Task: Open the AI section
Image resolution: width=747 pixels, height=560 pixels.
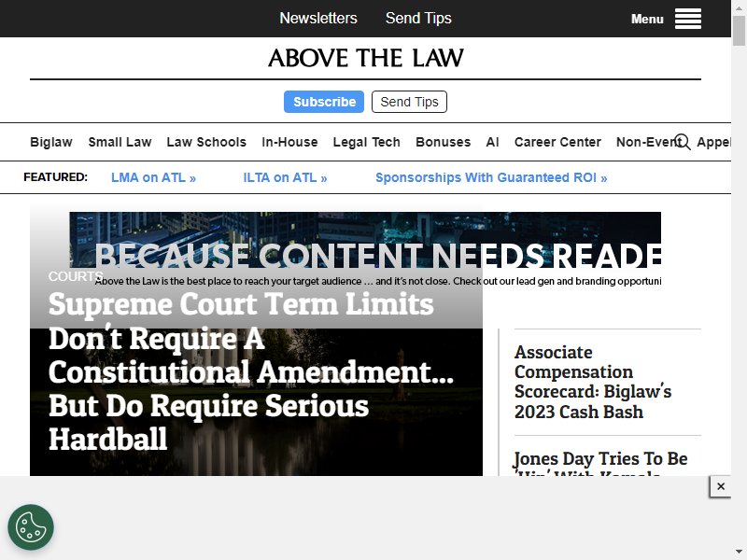Action: tap(493, 142)
